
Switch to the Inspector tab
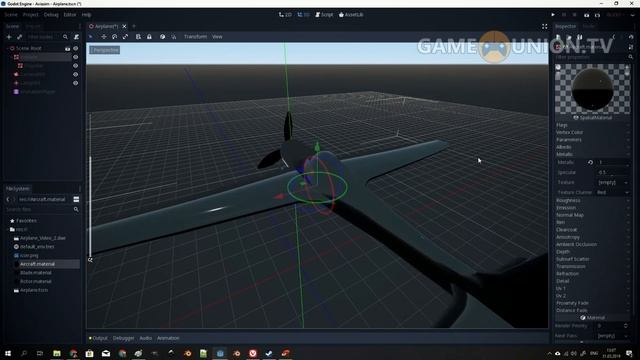[x=566, y=26]
